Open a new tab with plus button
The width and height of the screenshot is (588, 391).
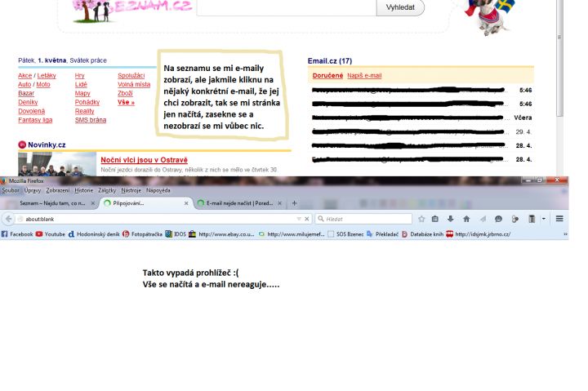click(294, 203)
